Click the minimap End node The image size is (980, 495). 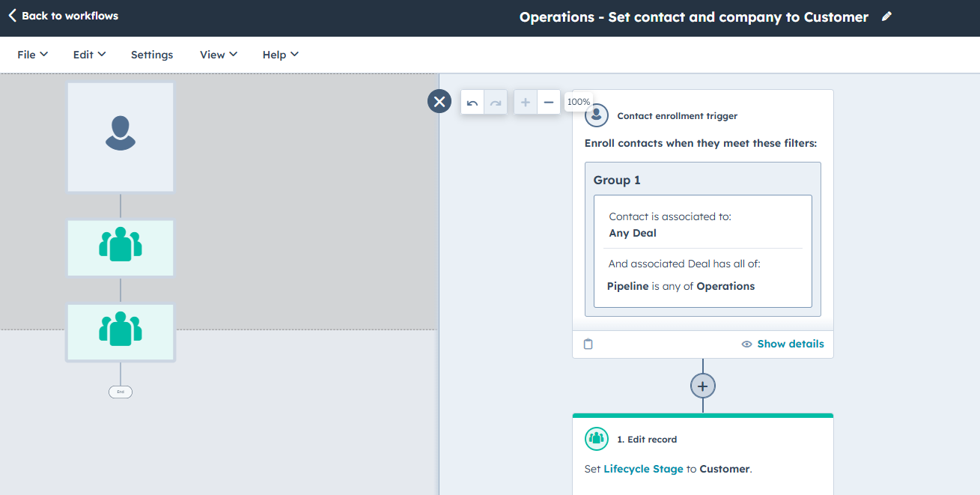(121, 392)
